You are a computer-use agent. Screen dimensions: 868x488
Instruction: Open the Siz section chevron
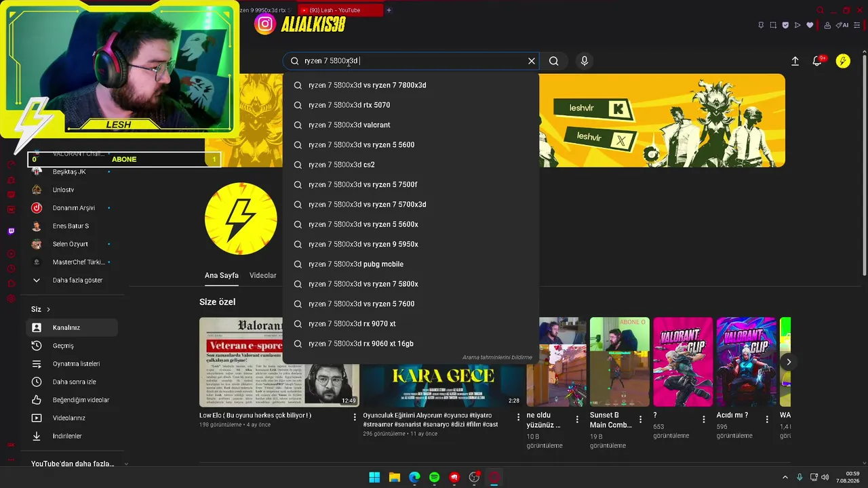pos(48,309)
